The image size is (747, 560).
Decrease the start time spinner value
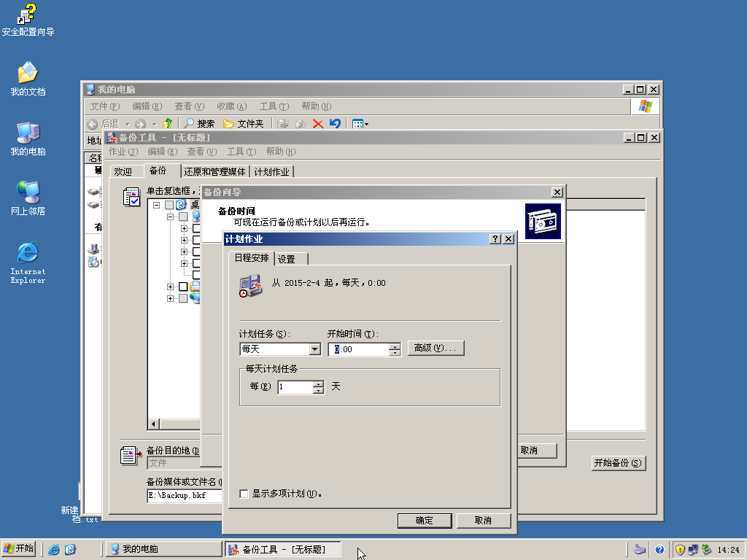(395, 353)
